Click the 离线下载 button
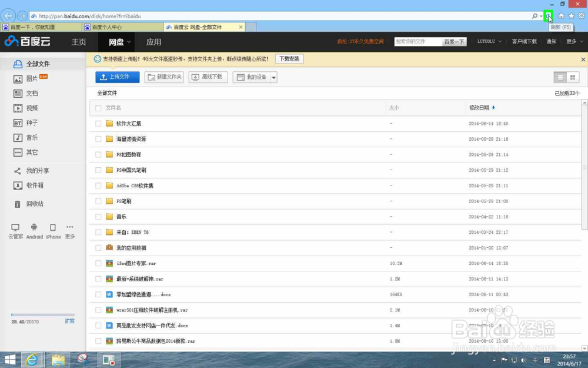588x368 pixels. (208, 77)
